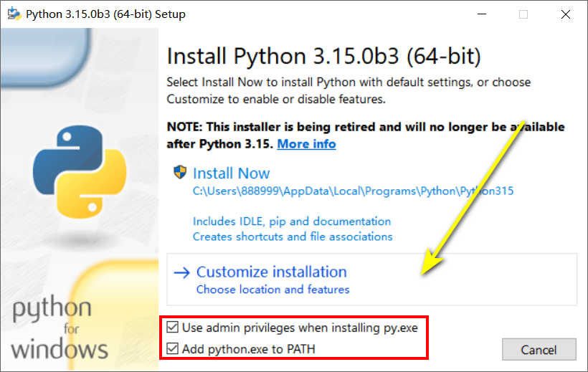Click 'Includes IDLE, pip and documentation' text
Image resolution: width=588 pixels, height=372 pixels.
(292, 221)
